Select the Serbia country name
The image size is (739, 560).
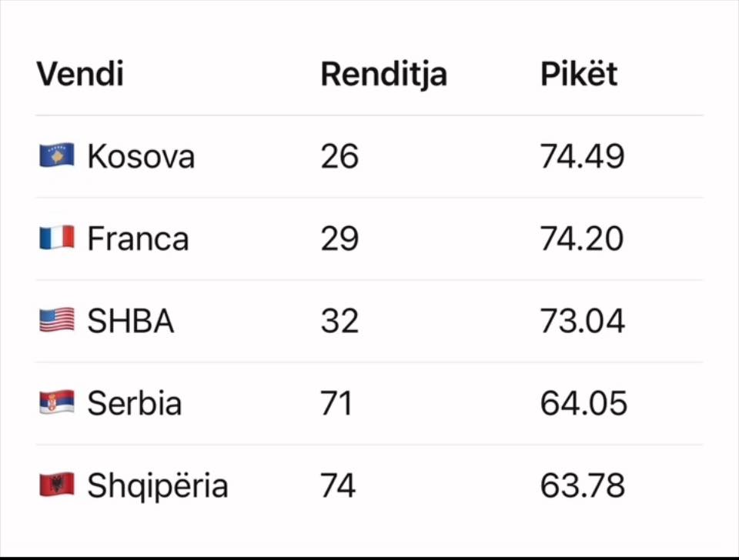[135, 404]
